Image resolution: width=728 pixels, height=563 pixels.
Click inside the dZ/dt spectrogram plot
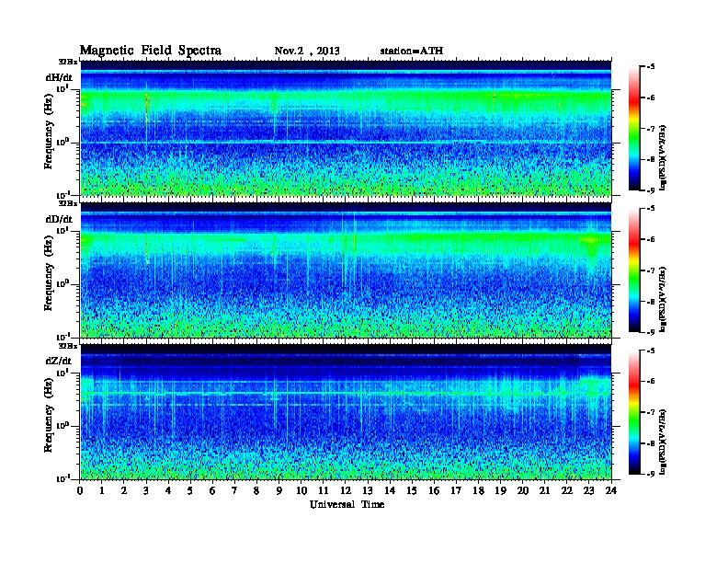tap(346, 411)
